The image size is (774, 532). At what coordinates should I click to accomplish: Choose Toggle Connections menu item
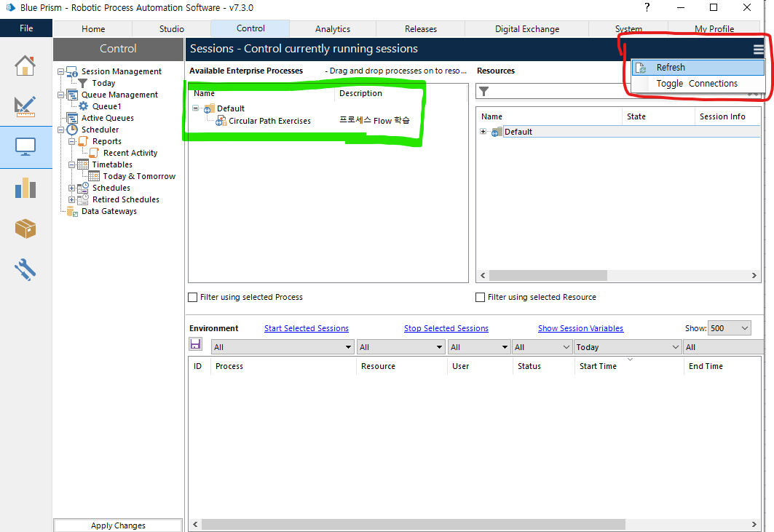(698, 84)
